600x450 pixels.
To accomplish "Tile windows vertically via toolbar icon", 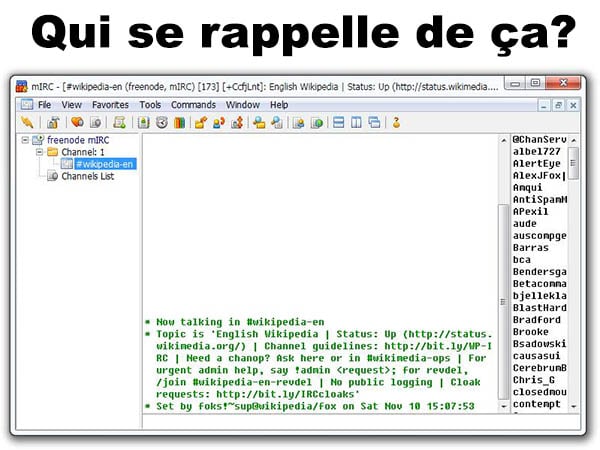I will tap(356, 122).
